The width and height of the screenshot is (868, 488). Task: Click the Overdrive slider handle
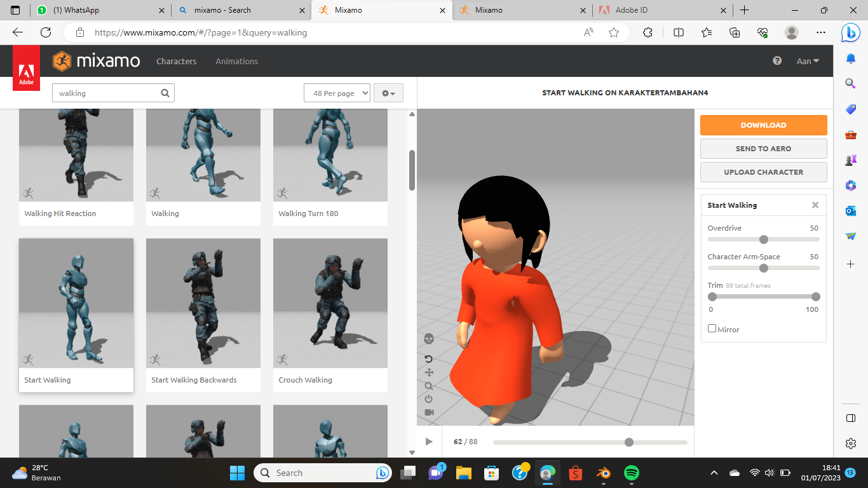764,240
